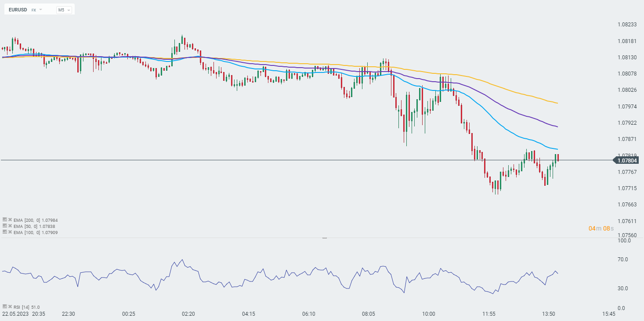
Task: Open settings icon for RSI 14 indicator
Action: pos(4,307)
